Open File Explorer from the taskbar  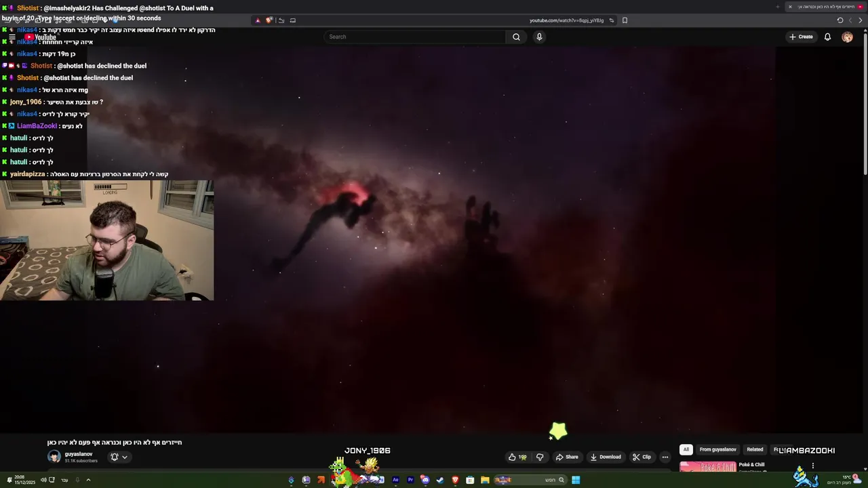click(x=485, y=480)
